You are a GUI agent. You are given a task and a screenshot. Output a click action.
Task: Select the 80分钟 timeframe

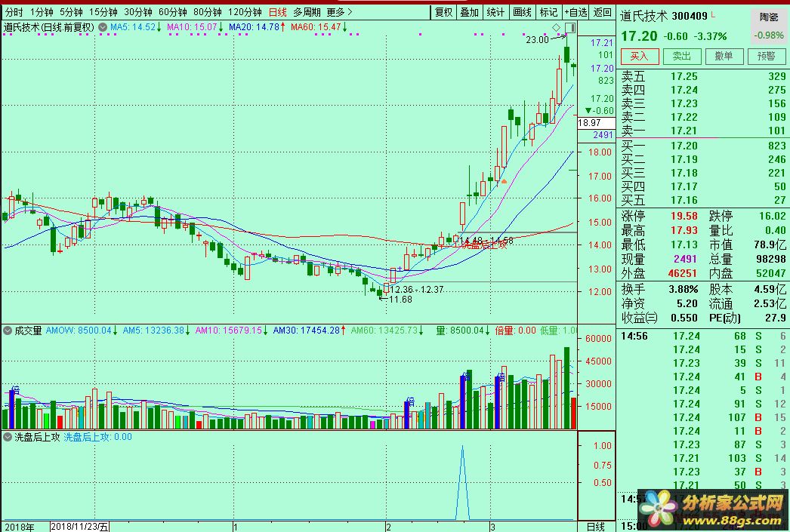coord(208,12)
